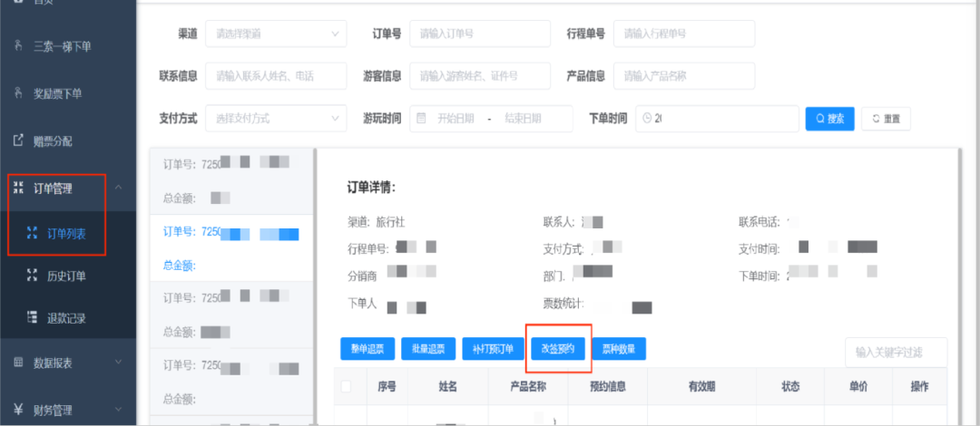Click the 预约信息 column header
Viewport: 980px width, 426px height.
(607, 387)
